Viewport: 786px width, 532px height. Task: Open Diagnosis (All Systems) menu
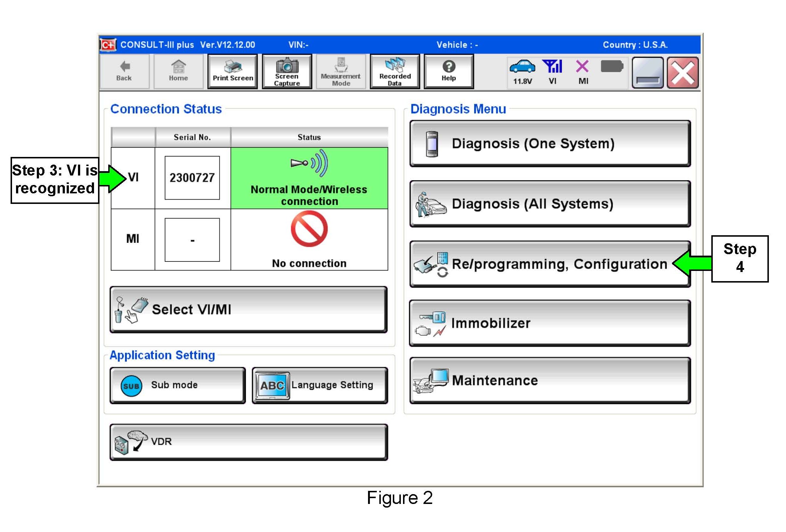[550, 204]
